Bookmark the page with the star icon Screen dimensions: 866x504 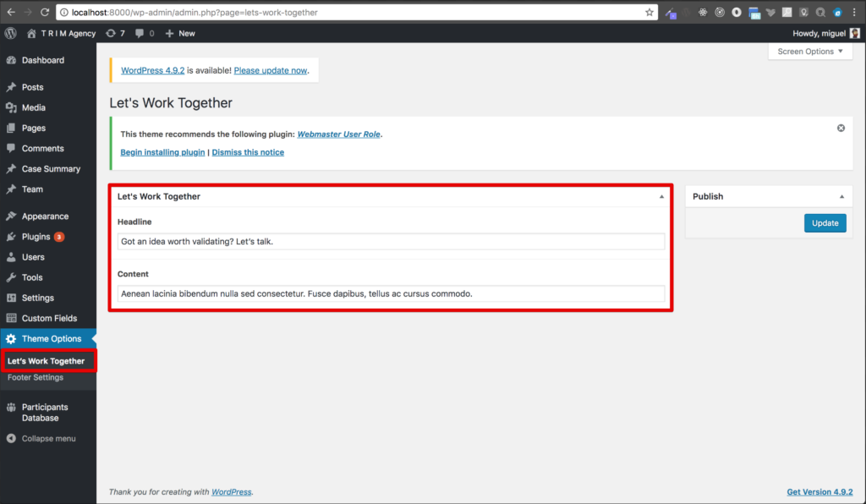(x=649, y=12)
